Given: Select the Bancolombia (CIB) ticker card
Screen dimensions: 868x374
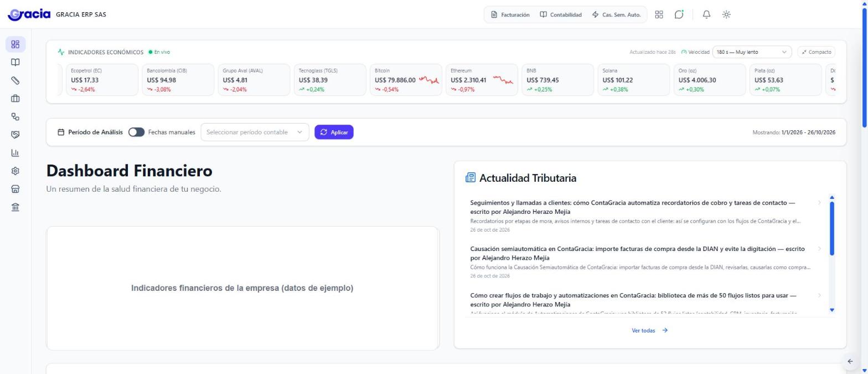Looking at the screenshot, I should coord(178,80).
